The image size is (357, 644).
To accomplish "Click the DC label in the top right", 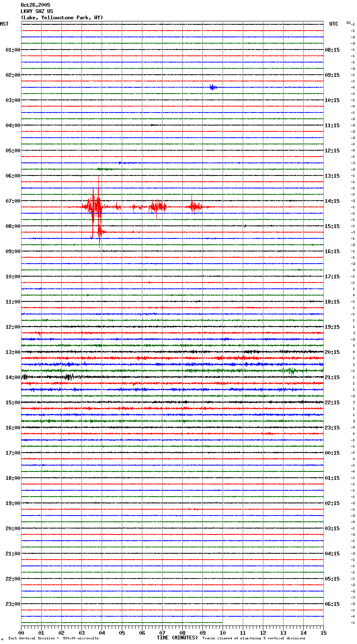I will (349, 23).
